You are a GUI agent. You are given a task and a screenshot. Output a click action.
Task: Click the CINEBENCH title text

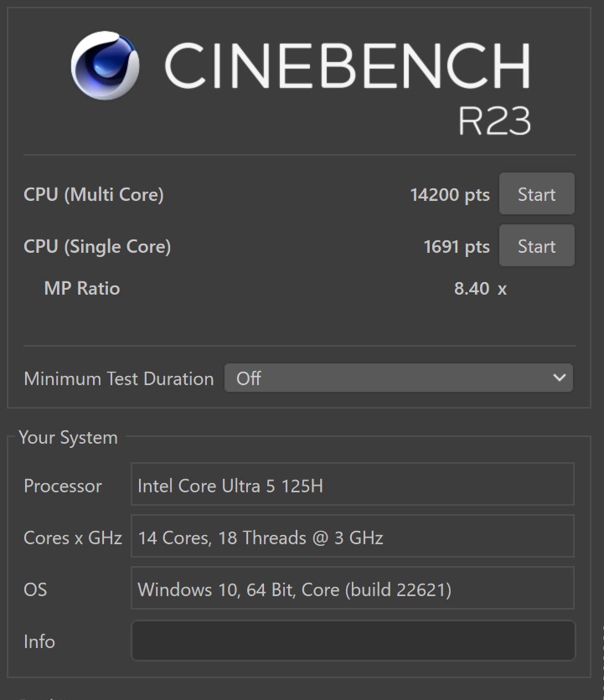click(x=348, y=65)
